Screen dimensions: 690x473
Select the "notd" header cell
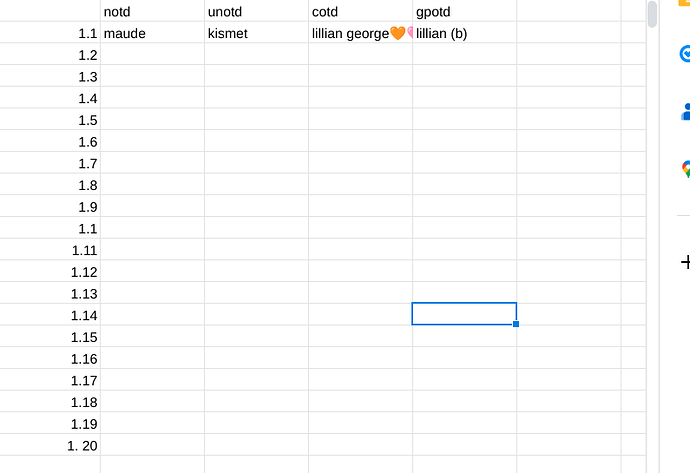[x=152, y=11]
